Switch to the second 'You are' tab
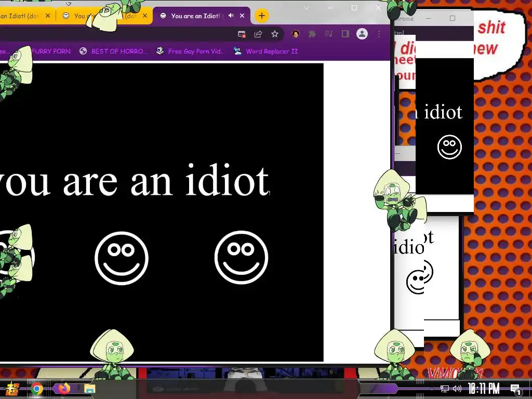This screenshot has height=399, width=532. click(x=104, y=16)
